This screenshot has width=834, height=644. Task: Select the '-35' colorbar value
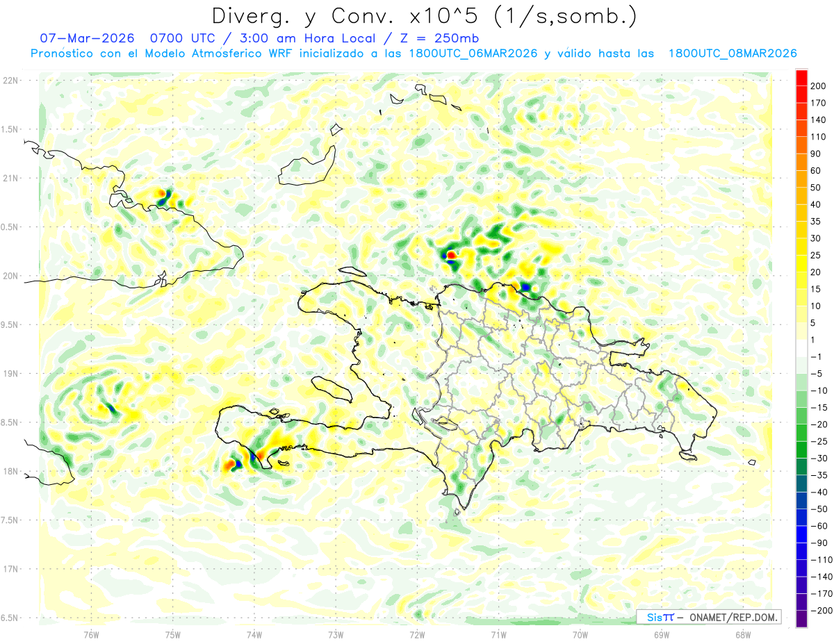tap(820, 475)
